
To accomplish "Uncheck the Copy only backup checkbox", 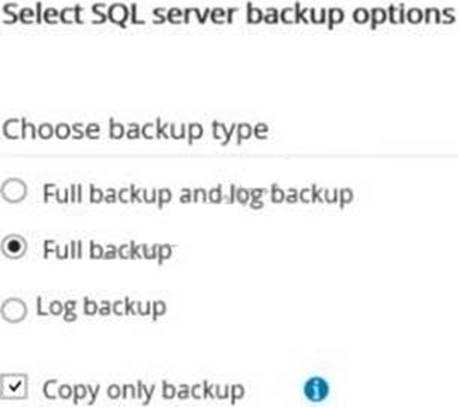I will (x=14, y=387).
